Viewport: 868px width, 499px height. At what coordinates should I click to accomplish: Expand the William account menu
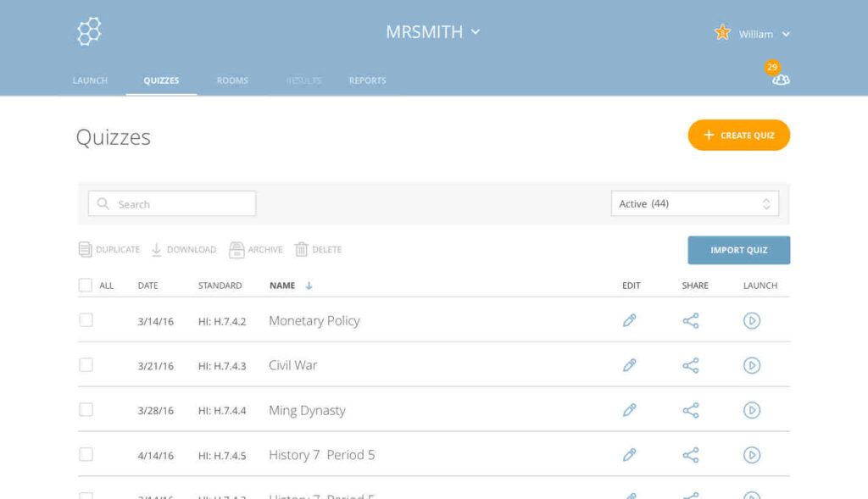tap(760, 34)
